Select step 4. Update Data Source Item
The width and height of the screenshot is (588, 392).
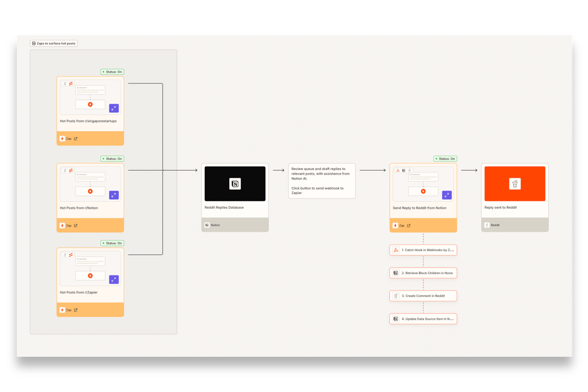(423, 319)
